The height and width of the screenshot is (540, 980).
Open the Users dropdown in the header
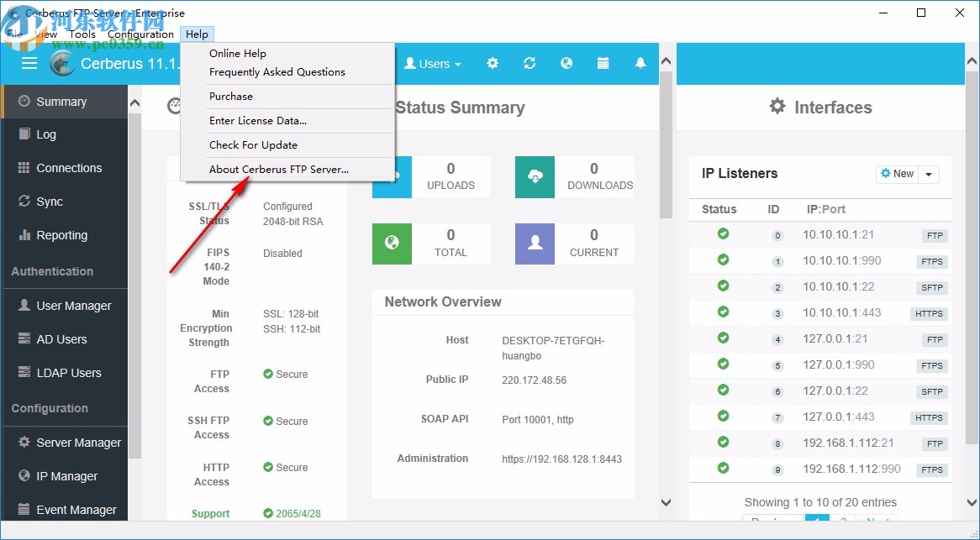(x=433, y=64)
